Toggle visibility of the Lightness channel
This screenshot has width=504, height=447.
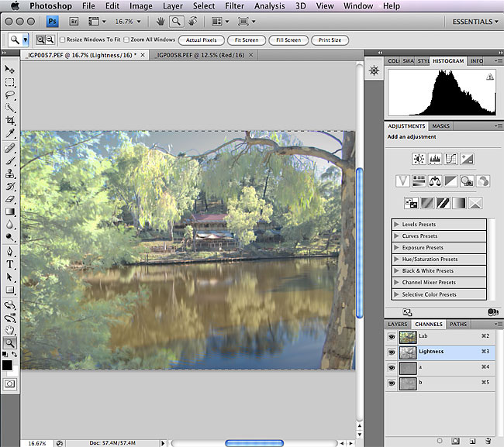392,352
